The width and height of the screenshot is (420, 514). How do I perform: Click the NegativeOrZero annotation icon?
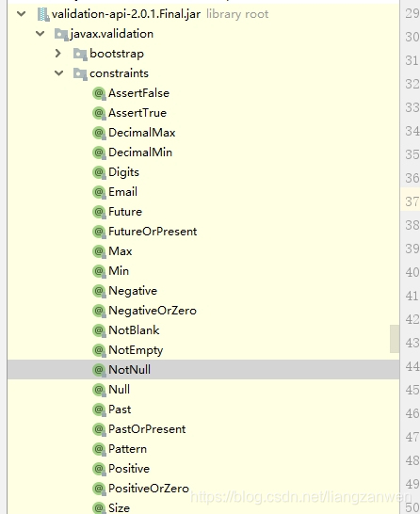click(x=99, y=311)
